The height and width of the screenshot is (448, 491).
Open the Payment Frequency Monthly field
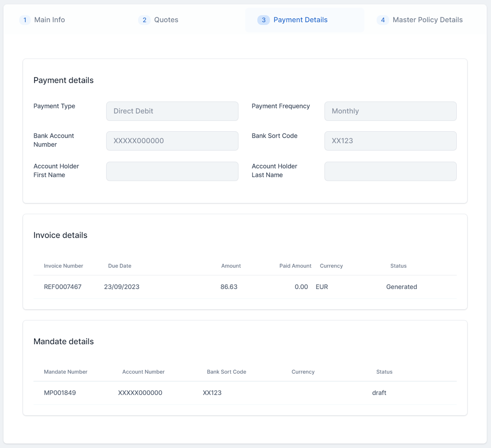click(x=390, y=111)
